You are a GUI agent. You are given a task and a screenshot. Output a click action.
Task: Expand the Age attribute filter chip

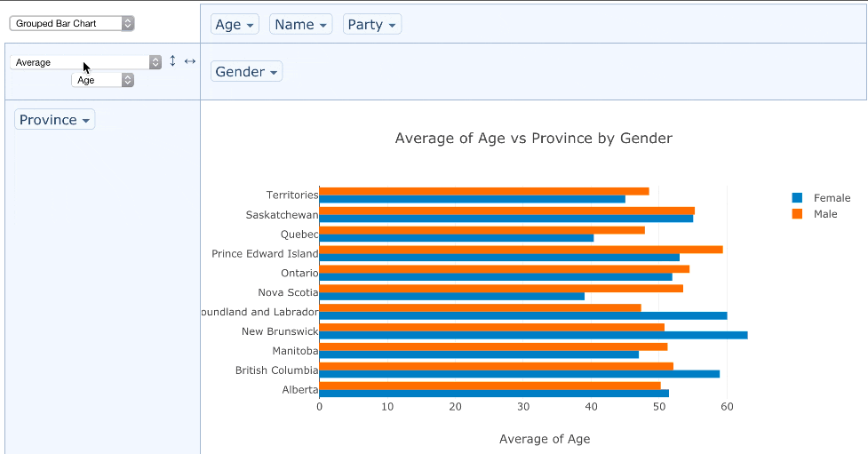(235, 25)
